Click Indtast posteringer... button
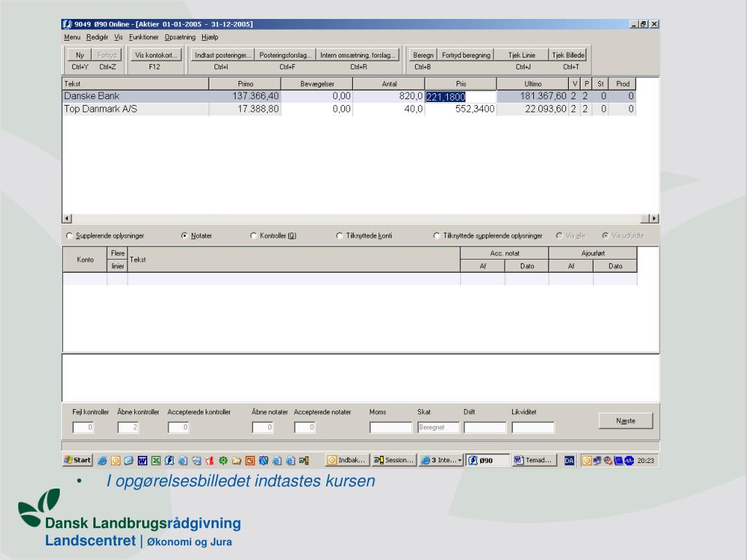The image size is (747, 560). (x=222, y=55)
